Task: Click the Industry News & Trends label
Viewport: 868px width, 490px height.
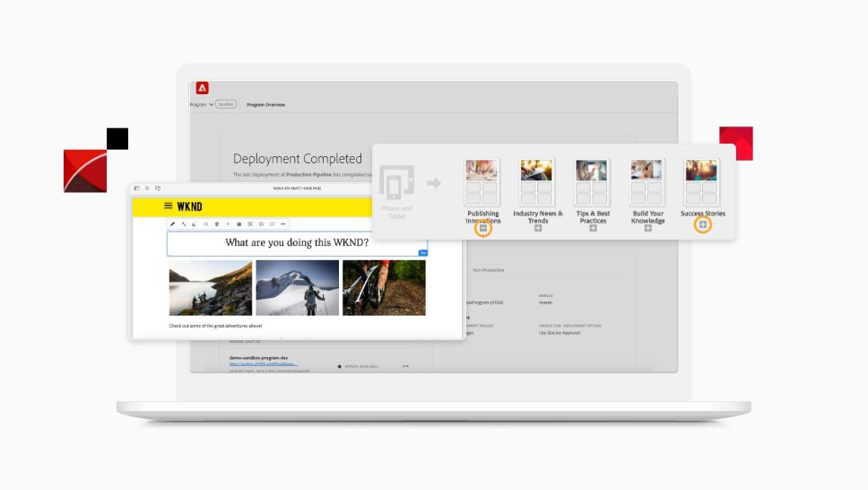Action: [x=538, y=217]
